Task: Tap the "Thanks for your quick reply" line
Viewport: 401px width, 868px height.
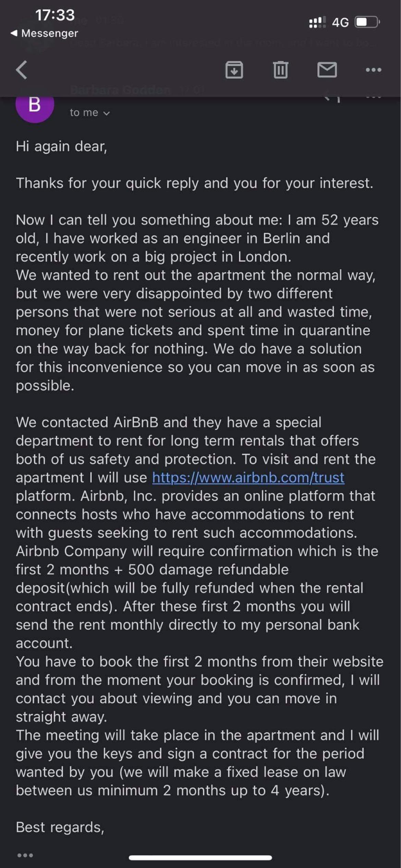Action: 194,183
